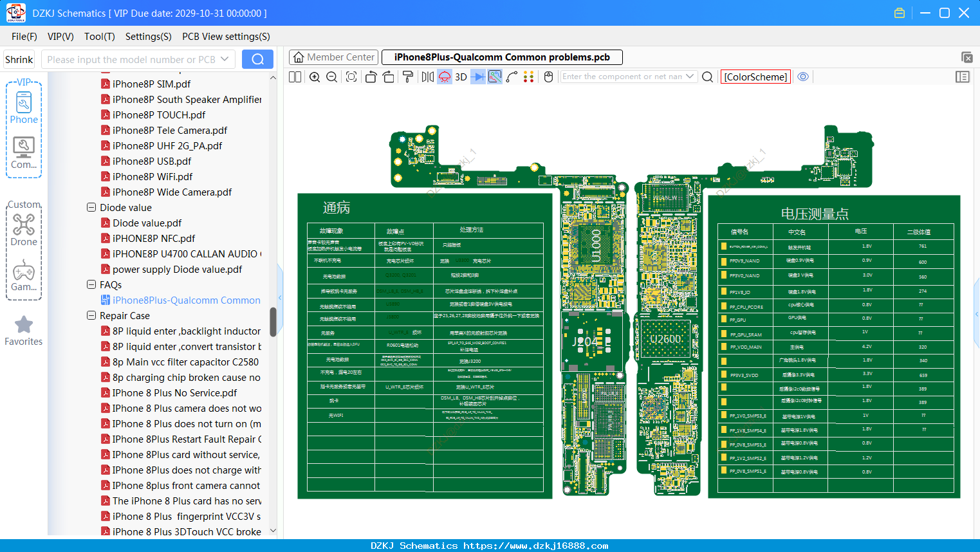Image resolution: width=980 pixels, height=552 pixels.
Task: Click the Shrink button
Action: click(19, 59)
